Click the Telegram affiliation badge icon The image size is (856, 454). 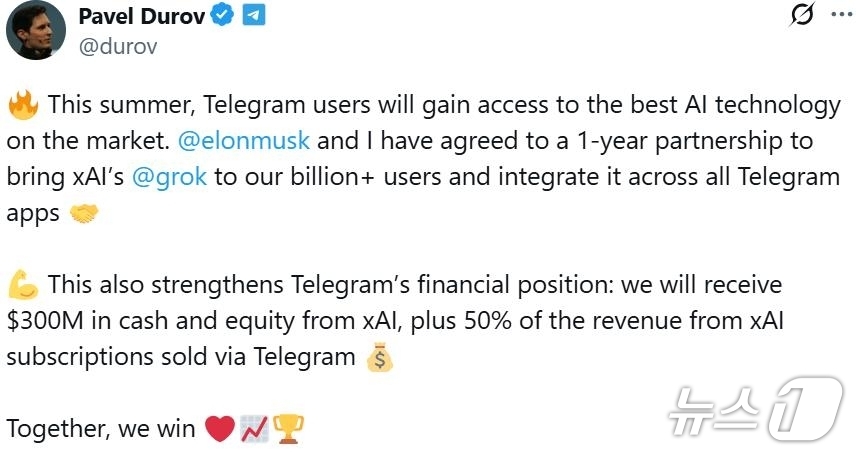pos(254,15)
